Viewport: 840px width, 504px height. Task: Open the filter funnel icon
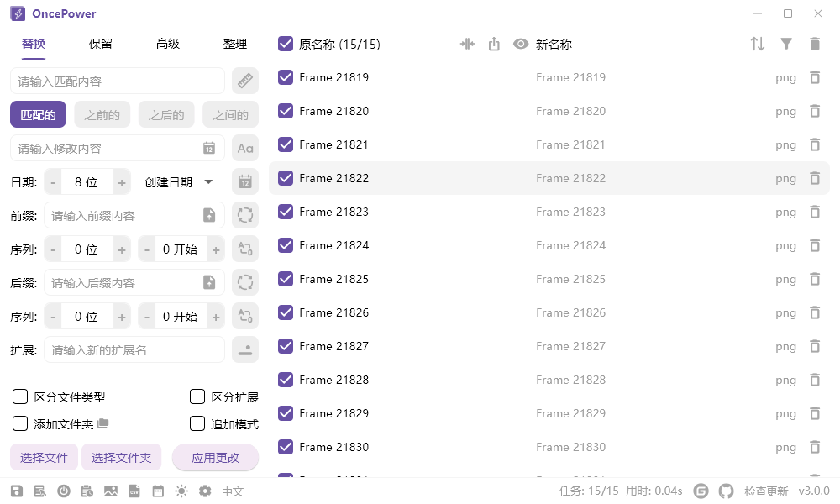786,45
